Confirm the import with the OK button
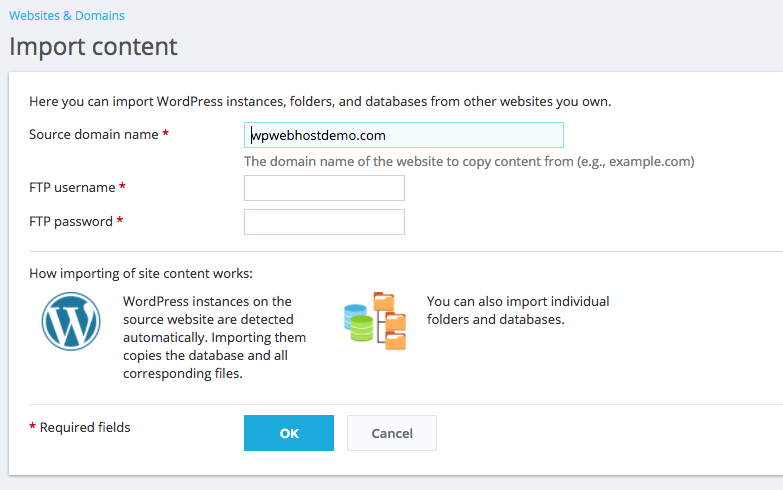The image size is (783, 490). coord(289,433)
